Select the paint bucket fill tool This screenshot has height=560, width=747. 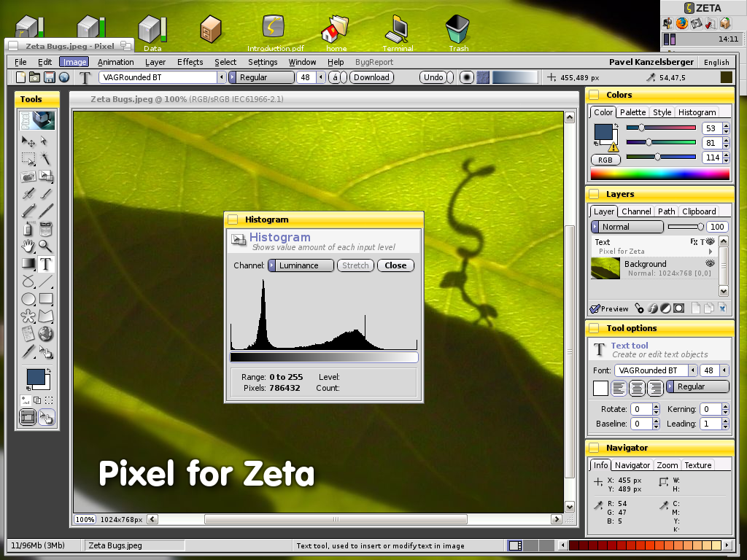point(46,228)
